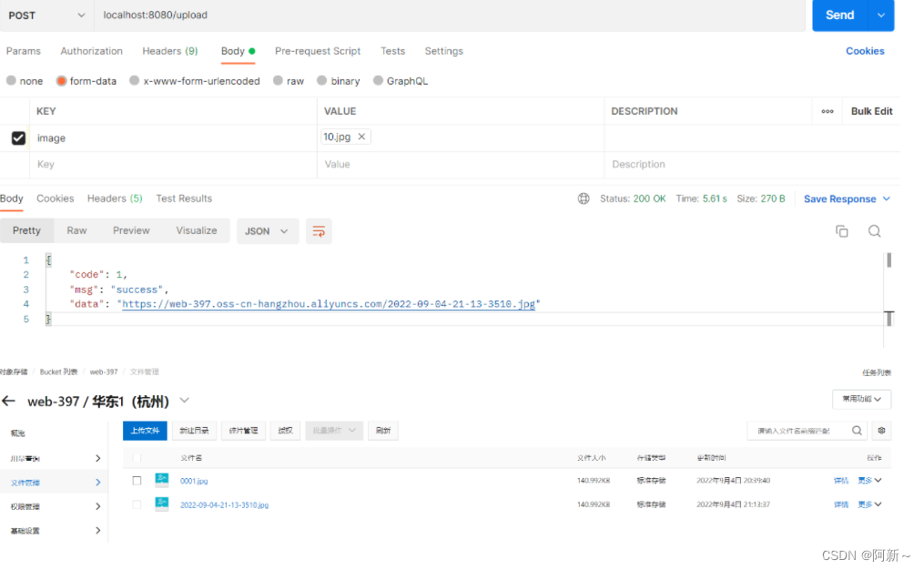Open the column options three-dot icon

pos(828,111)
